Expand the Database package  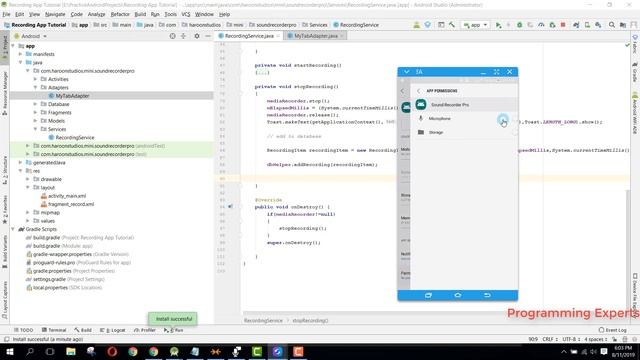(x=36, y=104)
